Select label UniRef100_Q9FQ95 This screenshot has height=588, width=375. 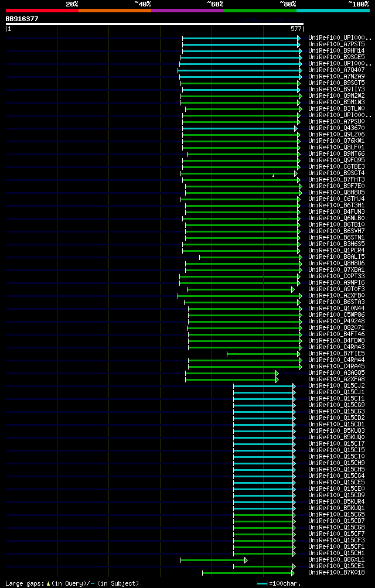coord(336,160)
